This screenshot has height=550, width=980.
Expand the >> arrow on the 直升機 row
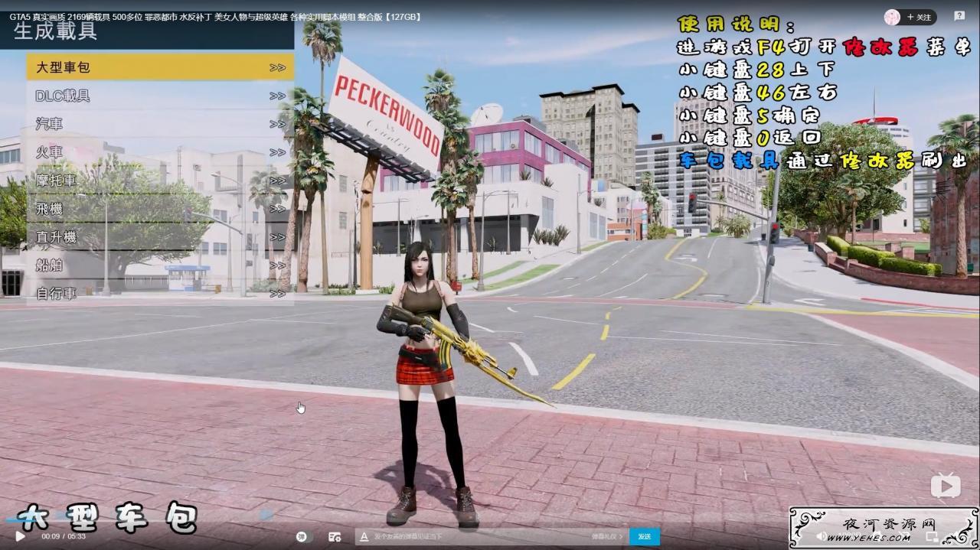(277, 237)
